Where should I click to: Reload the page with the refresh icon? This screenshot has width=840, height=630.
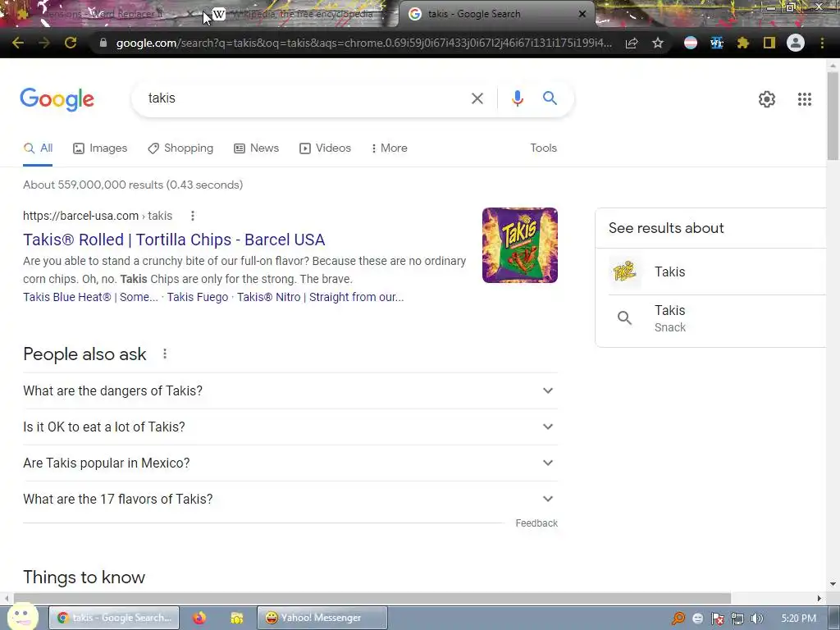71,43
